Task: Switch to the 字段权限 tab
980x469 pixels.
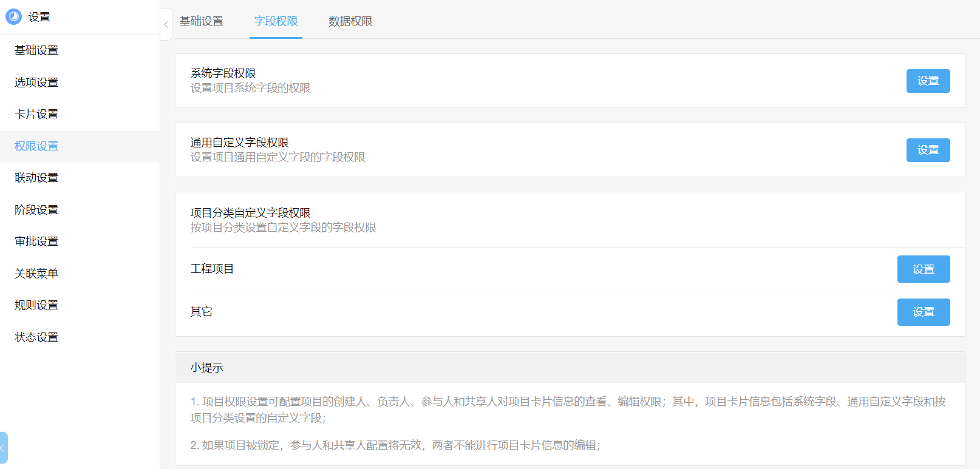Action: click(276, 21)
